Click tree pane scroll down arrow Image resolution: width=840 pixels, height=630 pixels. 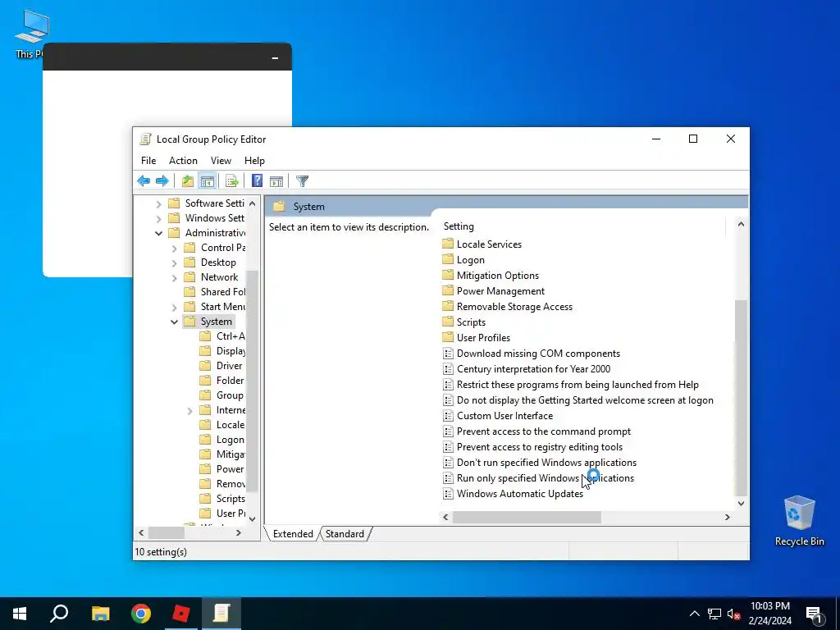pyautogui.click(x=253, y=518)
